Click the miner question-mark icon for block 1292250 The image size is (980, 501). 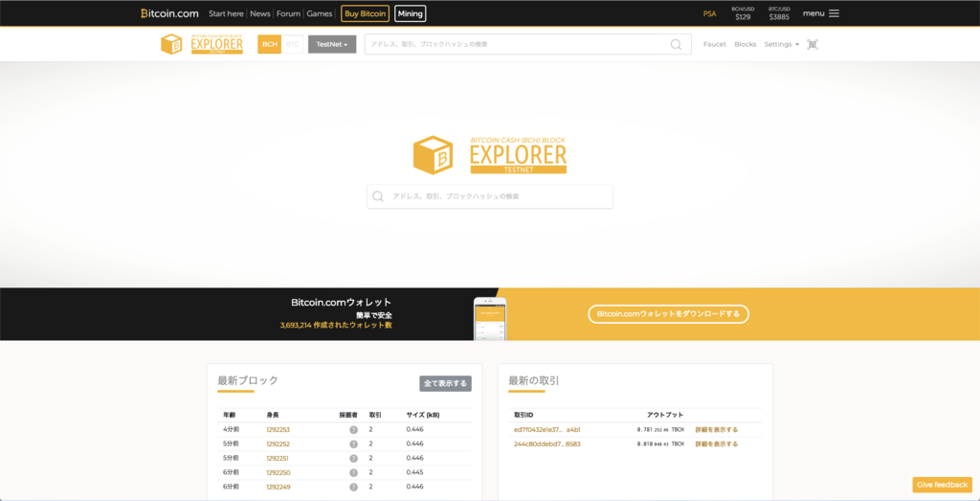[353, 473]
